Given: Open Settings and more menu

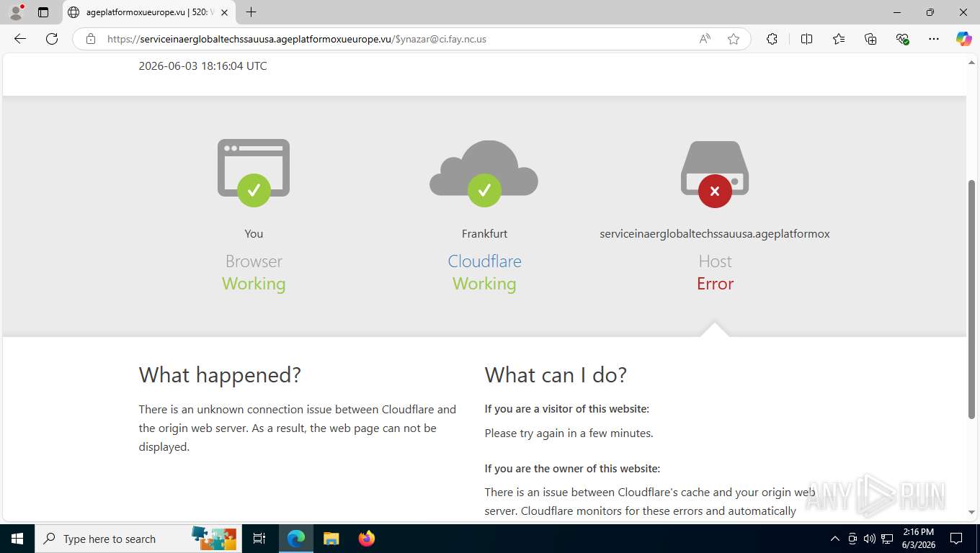Looking at the screenshot, I should (x=934, y=39).
